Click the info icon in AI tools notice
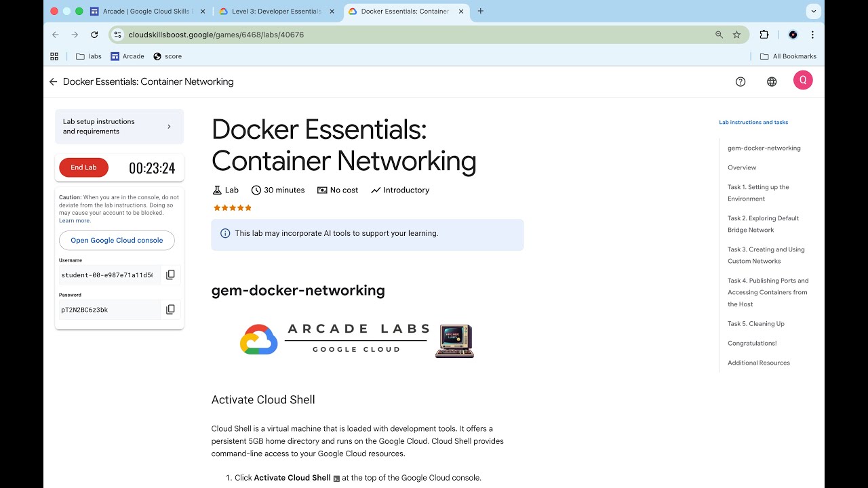868x488 pixels. point(225,233)
